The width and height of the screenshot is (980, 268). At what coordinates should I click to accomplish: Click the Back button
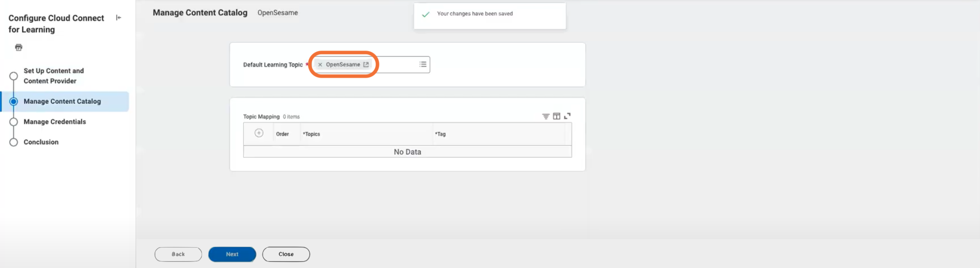tap(178, 254)
